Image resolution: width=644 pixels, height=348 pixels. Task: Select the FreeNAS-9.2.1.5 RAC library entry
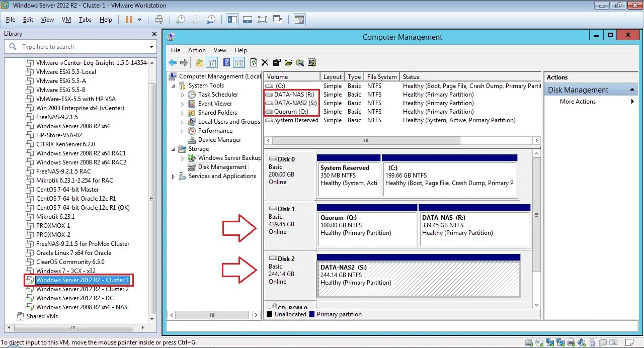coord(63,171)
